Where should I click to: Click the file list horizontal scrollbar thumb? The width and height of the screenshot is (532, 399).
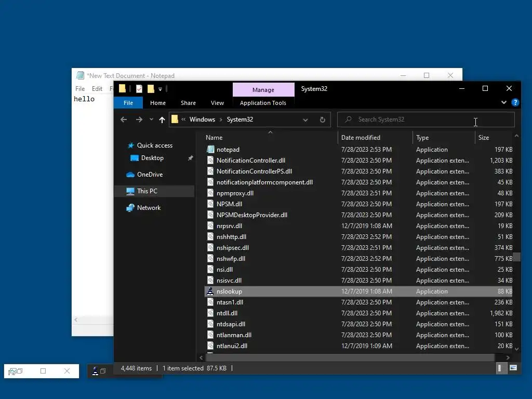(350, 357)
